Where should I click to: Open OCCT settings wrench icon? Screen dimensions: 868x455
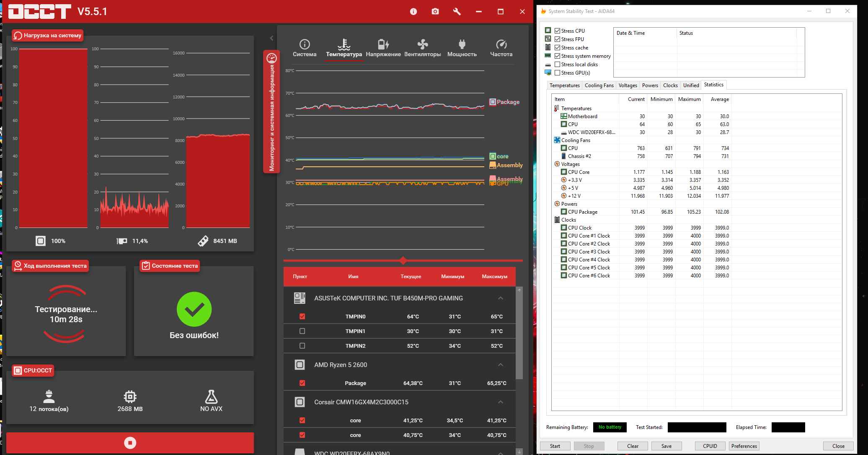point(457,12)
